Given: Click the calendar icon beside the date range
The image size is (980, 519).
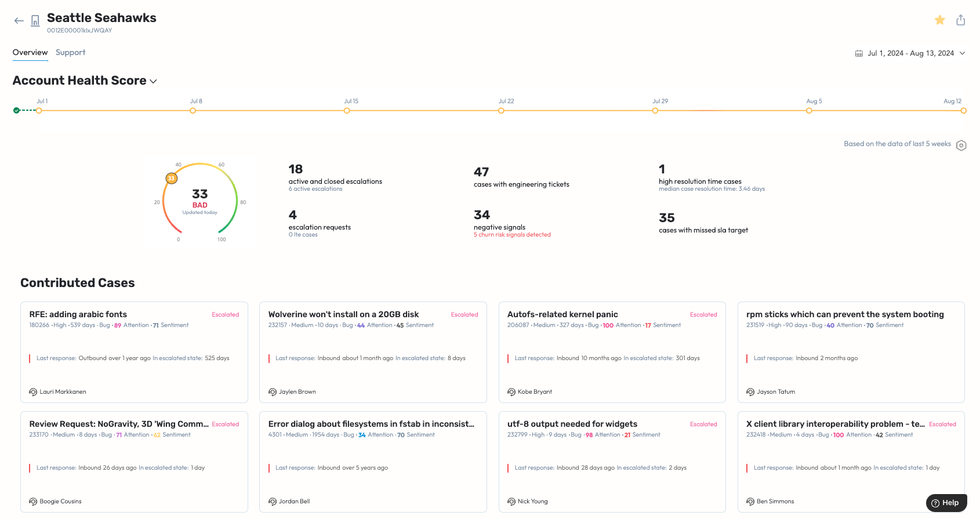Looking at the screenshot, I should pyautogui.click(x=859, y=53).
